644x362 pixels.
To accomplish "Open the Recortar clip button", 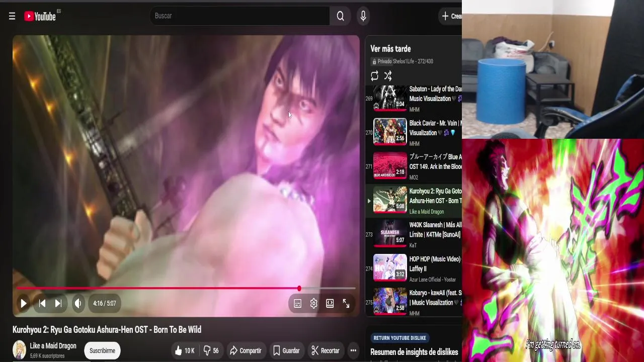I will click(325, 351).
